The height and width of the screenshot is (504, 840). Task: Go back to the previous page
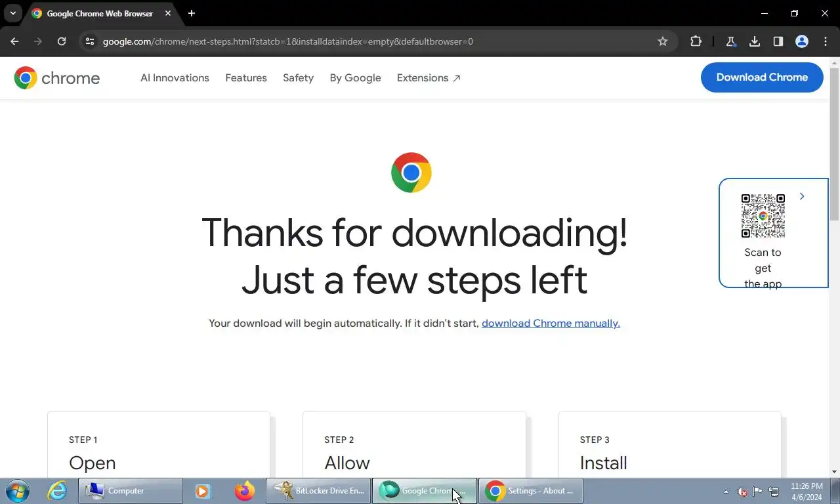point(14,41)
